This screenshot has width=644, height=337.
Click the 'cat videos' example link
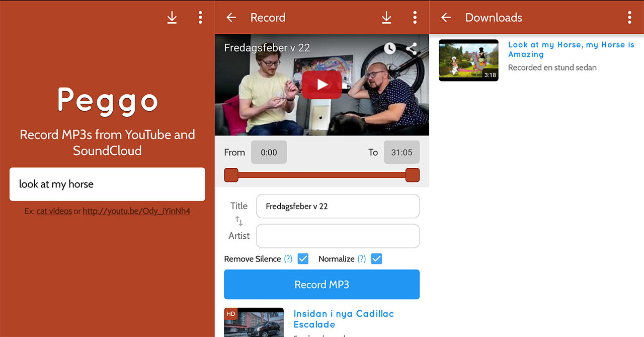point(54,211)
